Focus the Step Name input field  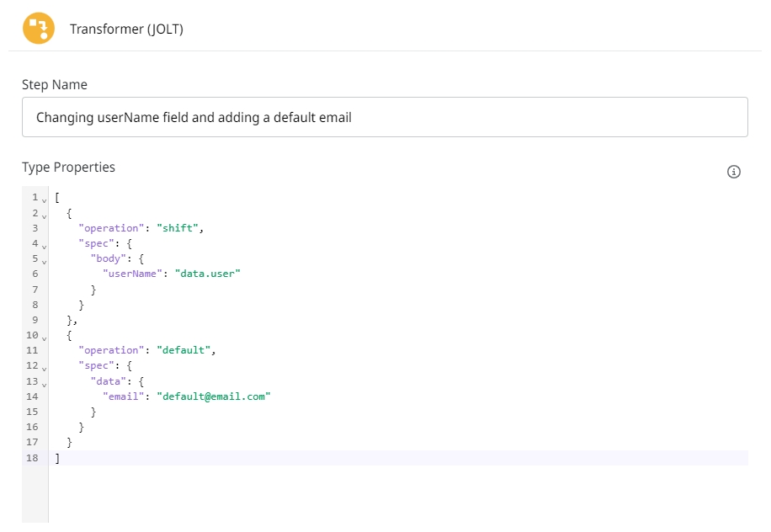pyautogui.click(x=385, y=118)
